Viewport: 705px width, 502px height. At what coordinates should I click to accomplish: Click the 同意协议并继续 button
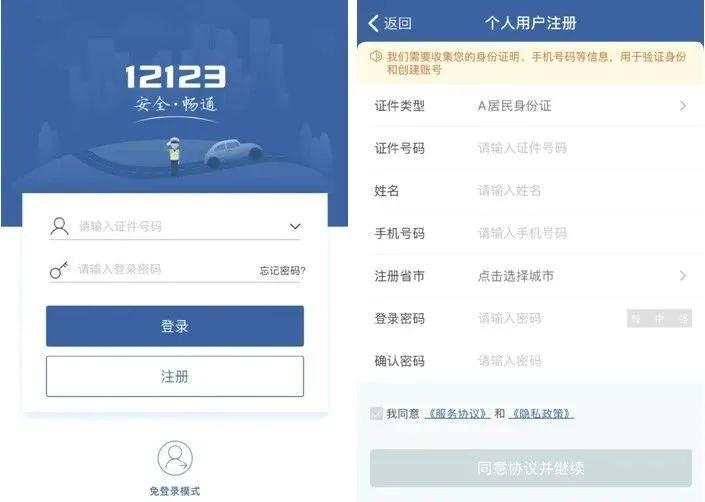point(531,468)
